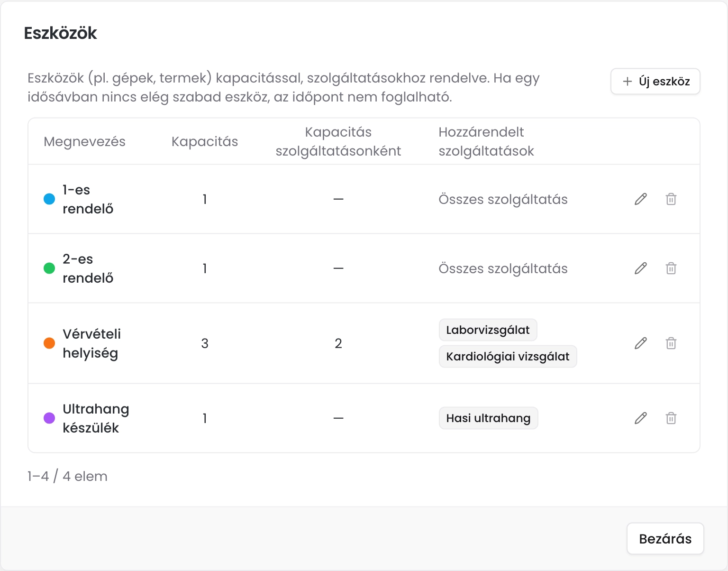Screen dimensions: 728x571
Task: Edit the Ultrahang készülék row
Action: 641,418
